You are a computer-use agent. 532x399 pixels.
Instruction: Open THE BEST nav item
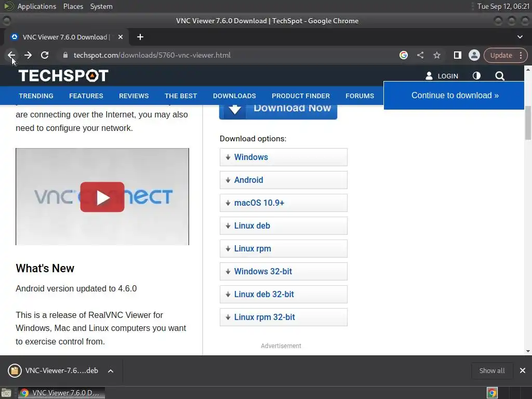tap(181, 96)
